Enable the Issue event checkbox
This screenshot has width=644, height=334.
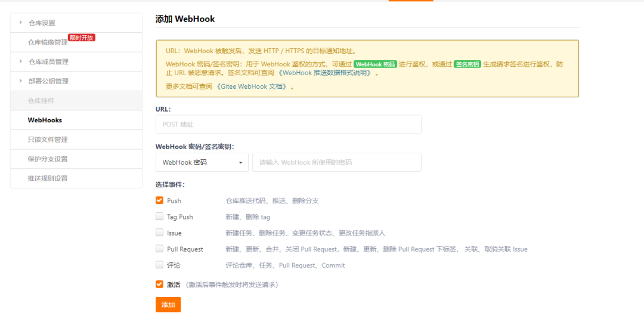[x=159, y=233]
